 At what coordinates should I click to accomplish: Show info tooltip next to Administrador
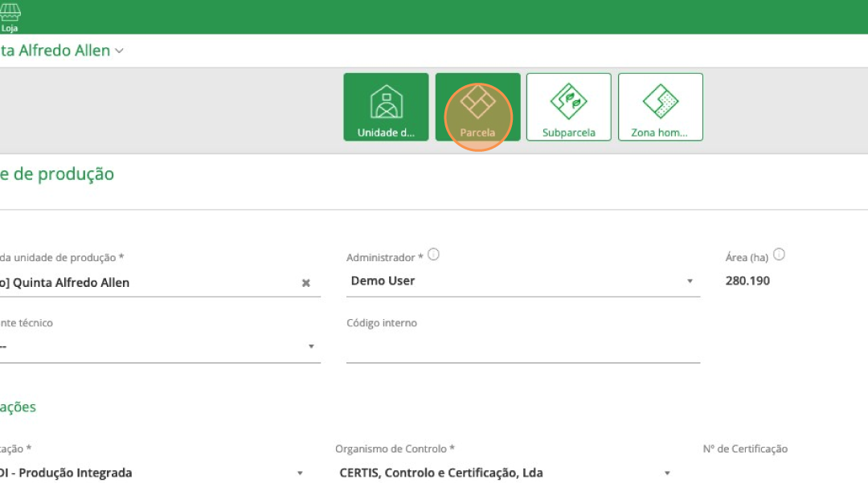click(433, 255)
